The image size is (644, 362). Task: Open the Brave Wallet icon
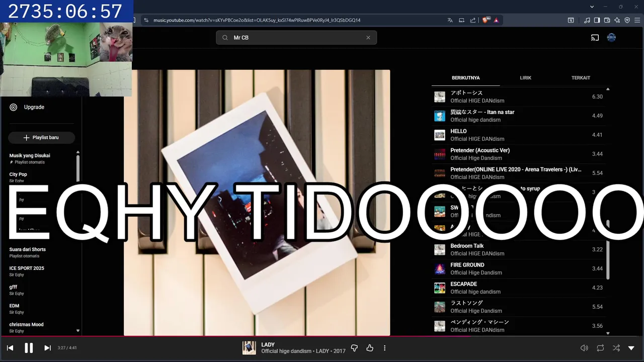click(607, 20)
